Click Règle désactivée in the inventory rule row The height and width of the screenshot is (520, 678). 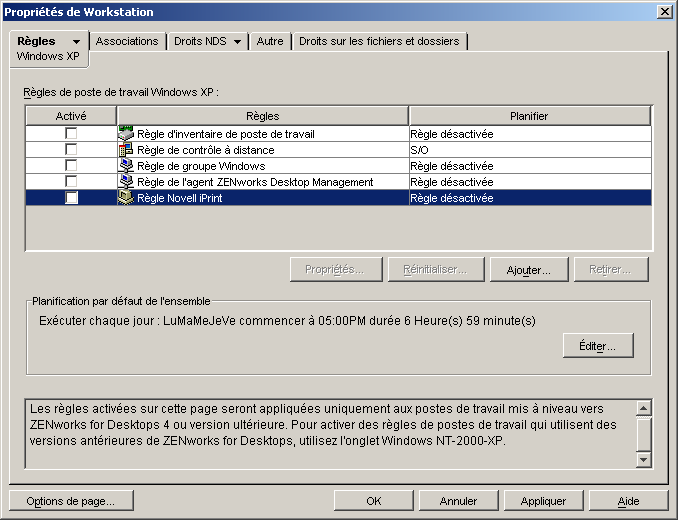[x=530, y=134]
